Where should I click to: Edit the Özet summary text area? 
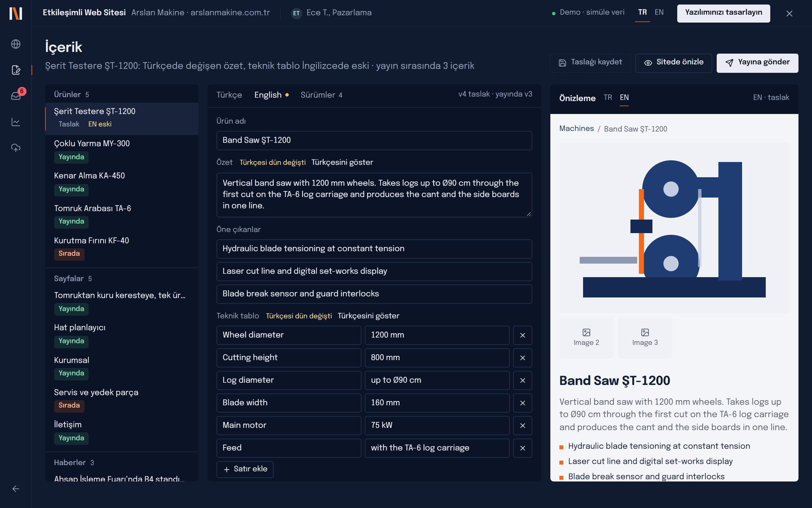click(374, 195)
